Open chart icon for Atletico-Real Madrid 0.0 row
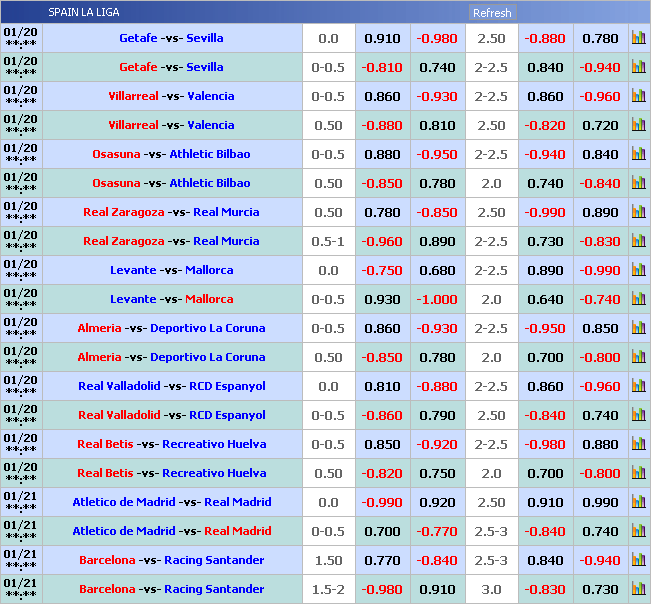The width and height of the screenshot is (651, 604). click(638, 503)
